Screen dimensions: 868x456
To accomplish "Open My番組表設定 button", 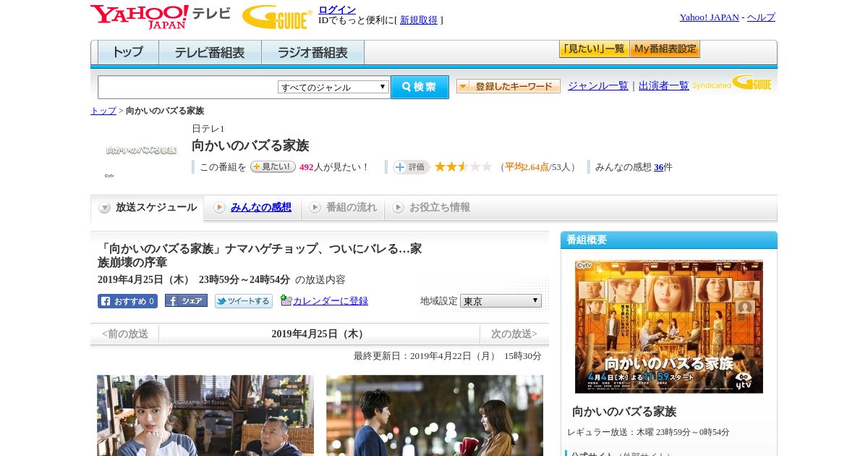I will (665, 49).
